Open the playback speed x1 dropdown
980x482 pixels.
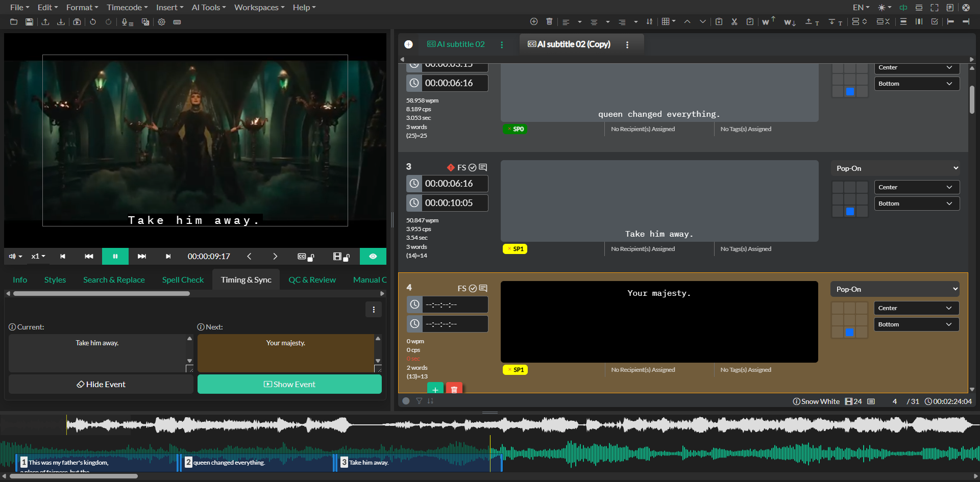click(38, 256)
